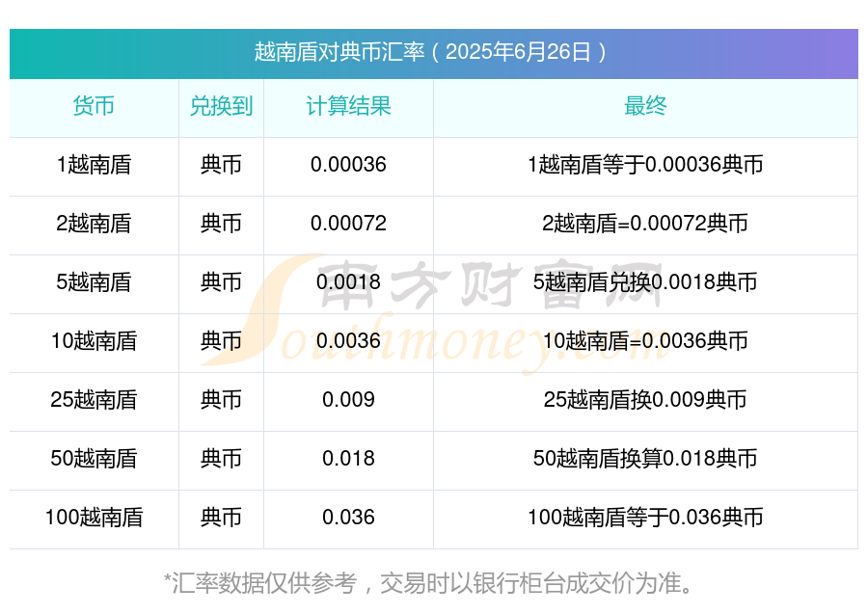Click the value 0.009 in 计算结果 column
This screenshot has height=613, width=868.
click(x=348, y=399)
